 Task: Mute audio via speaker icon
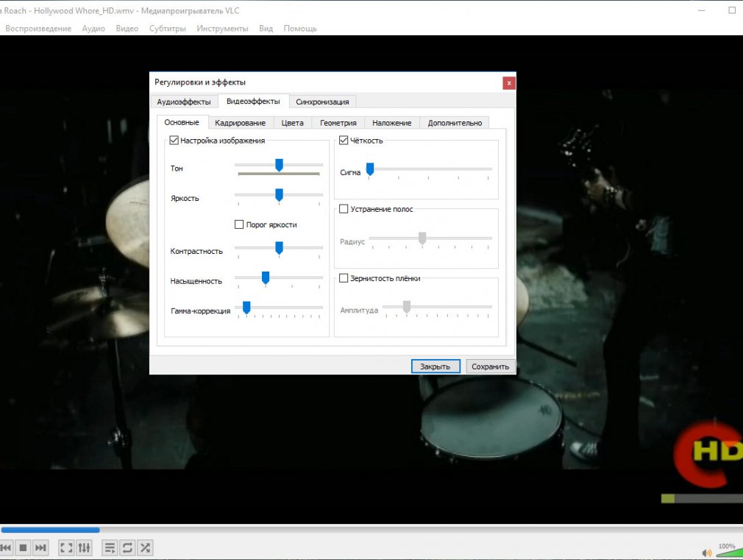[706, 553]
